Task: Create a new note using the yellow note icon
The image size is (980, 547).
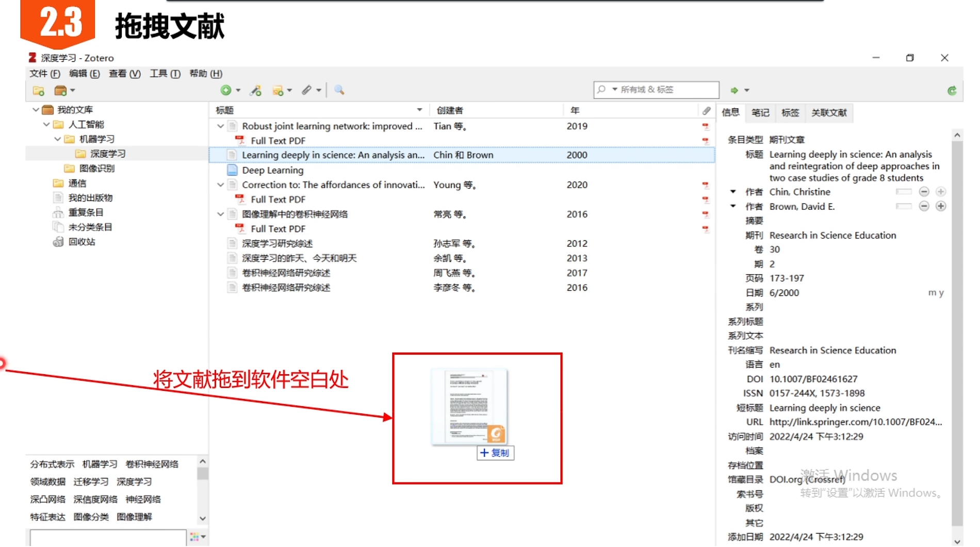Action: click(x=279, y=90)
